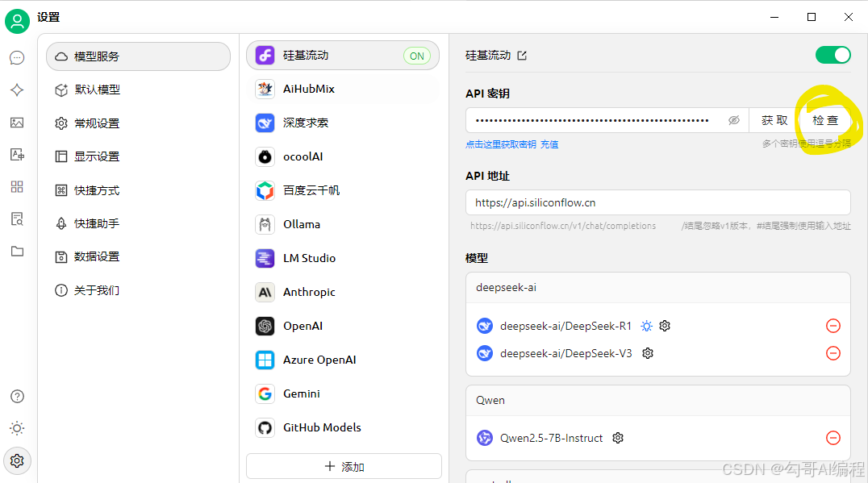Select the Azure OpenAI provider

(x=343, y=360)
